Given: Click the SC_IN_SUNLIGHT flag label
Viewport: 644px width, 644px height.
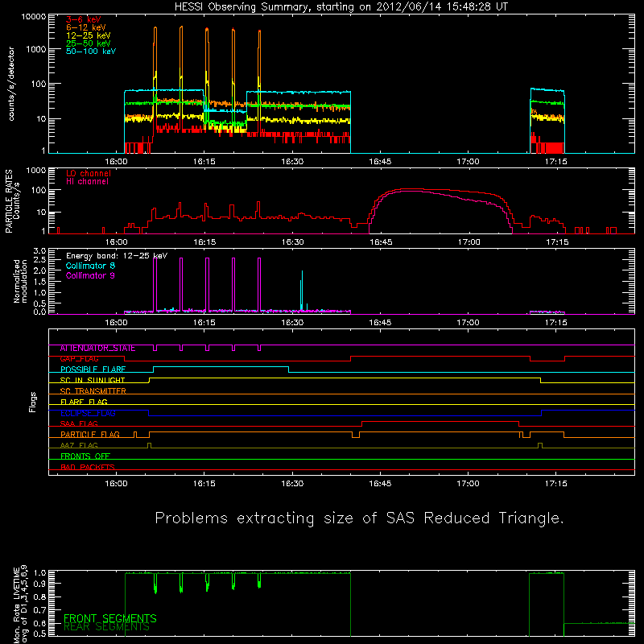Looking at the screenshot, I should (x=93, y=380).
